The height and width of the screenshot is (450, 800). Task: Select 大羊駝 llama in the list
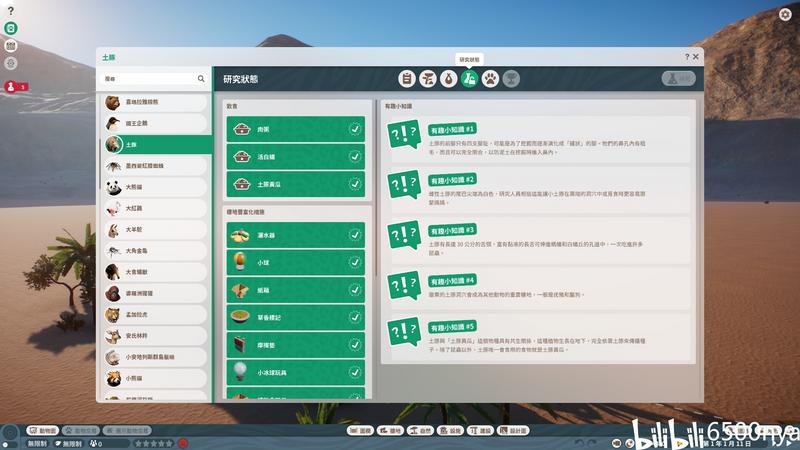[x=156, y=230]
